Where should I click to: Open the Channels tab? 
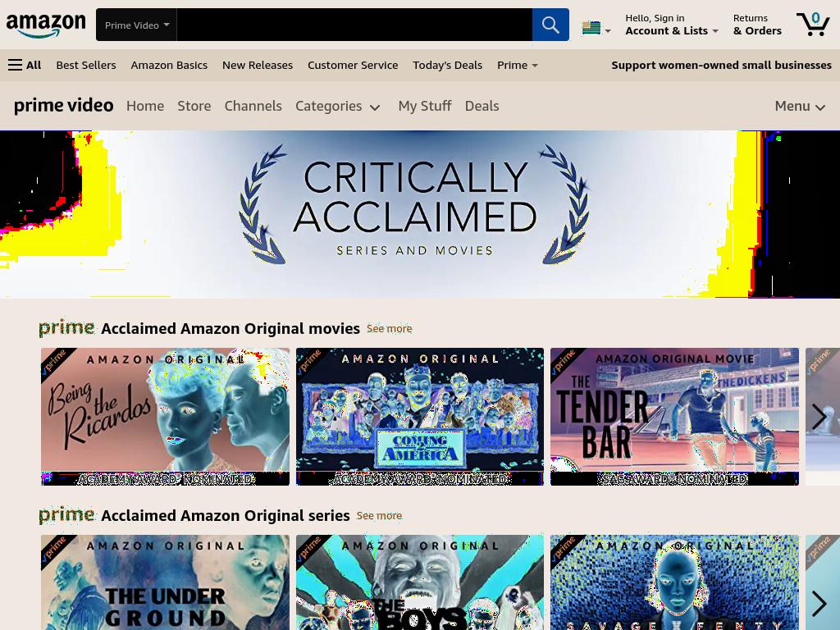pyautogui.click(x=253, y=106)
